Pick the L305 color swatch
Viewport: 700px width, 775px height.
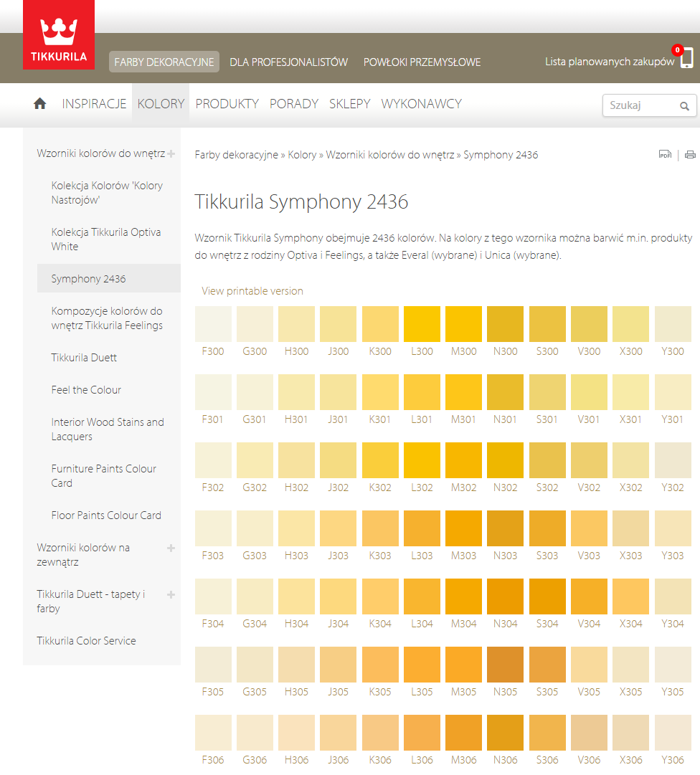(422, 665)
